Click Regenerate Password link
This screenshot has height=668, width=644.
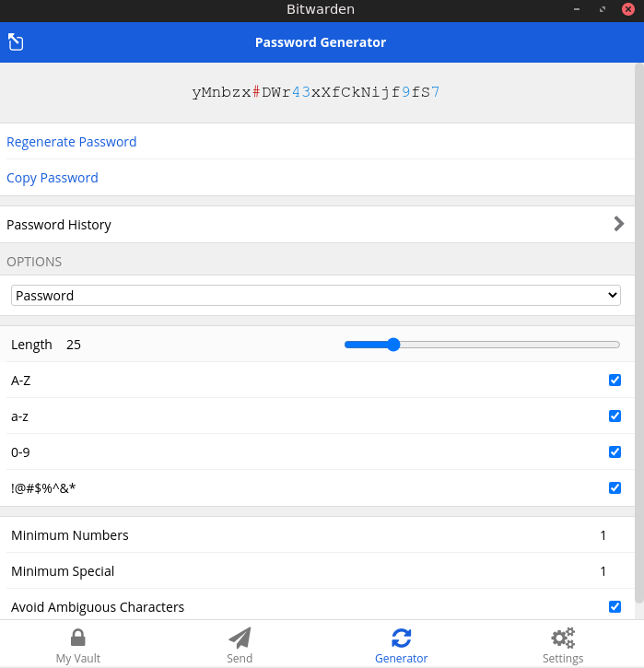click(72, 142)
